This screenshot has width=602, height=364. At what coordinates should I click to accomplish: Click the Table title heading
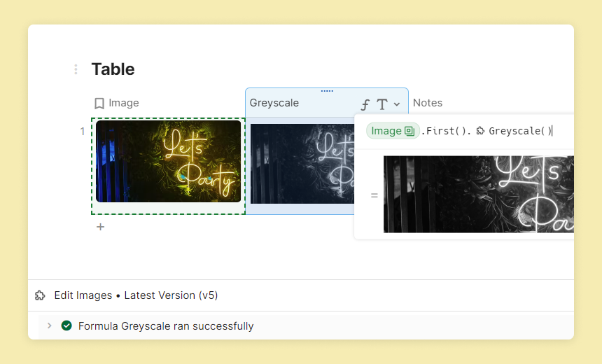113,69
